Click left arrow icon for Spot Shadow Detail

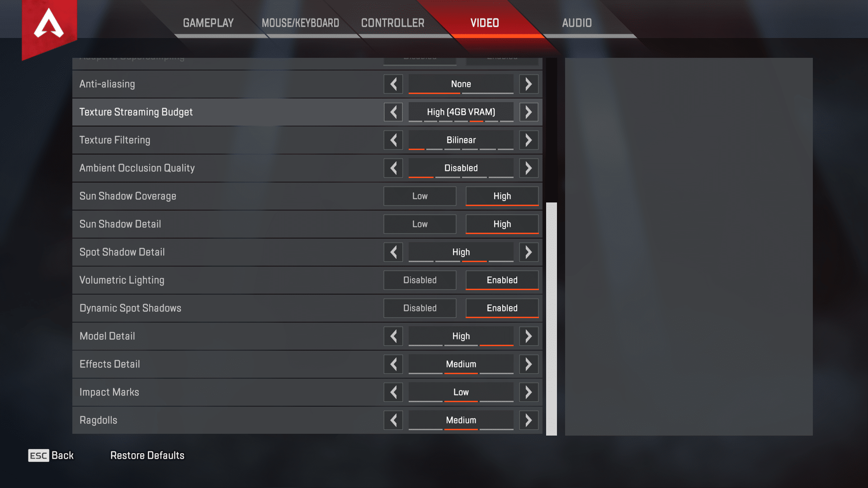(x=393, y=252)
